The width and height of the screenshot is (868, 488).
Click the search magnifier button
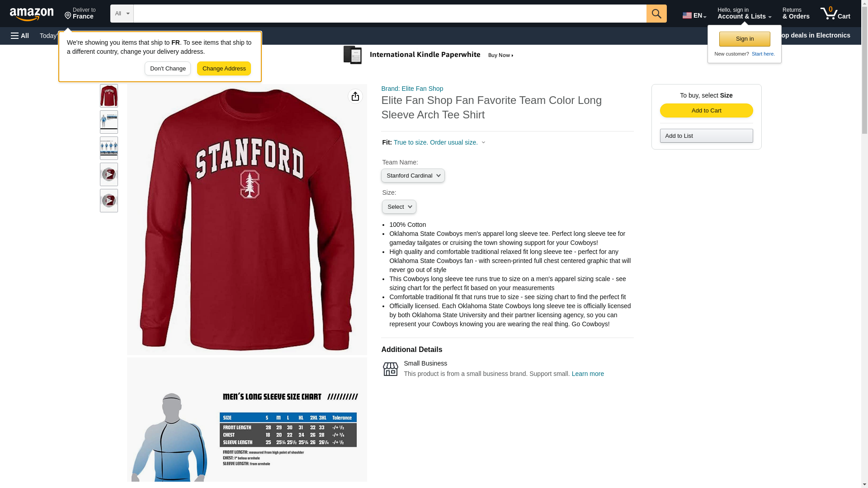point(656,14)
